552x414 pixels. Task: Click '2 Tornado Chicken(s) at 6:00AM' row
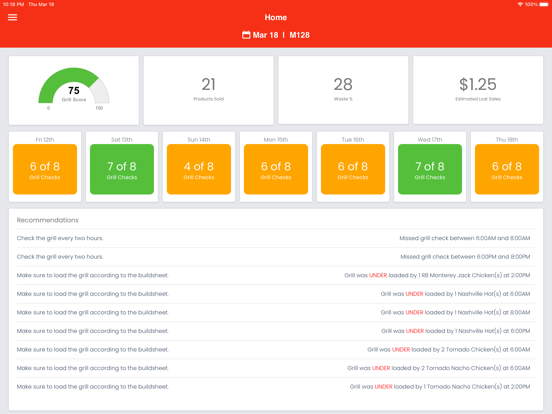coord(276,350)
